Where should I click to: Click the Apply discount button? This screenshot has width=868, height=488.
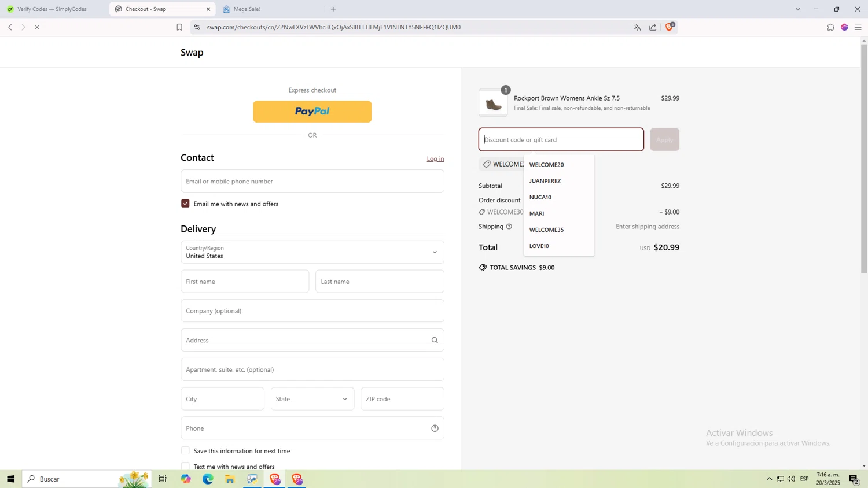point(664,139)
